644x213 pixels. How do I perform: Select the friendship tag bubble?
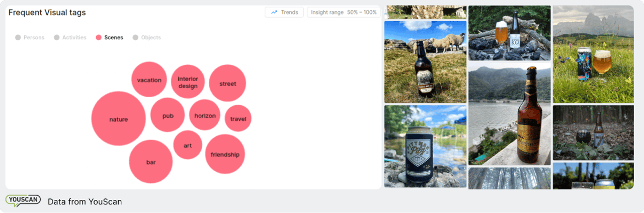click(x=225, y=154)
